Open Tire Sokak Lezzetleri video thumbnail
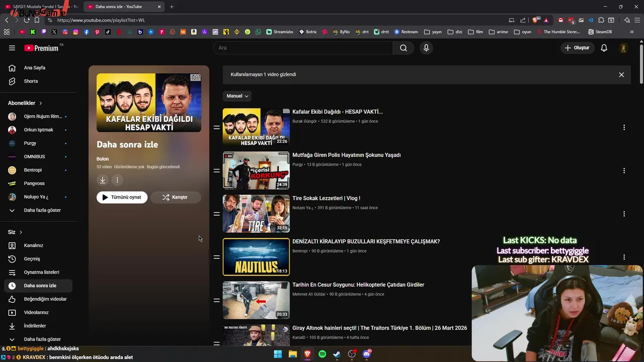 pyautogui.click(x=256, y=214)
